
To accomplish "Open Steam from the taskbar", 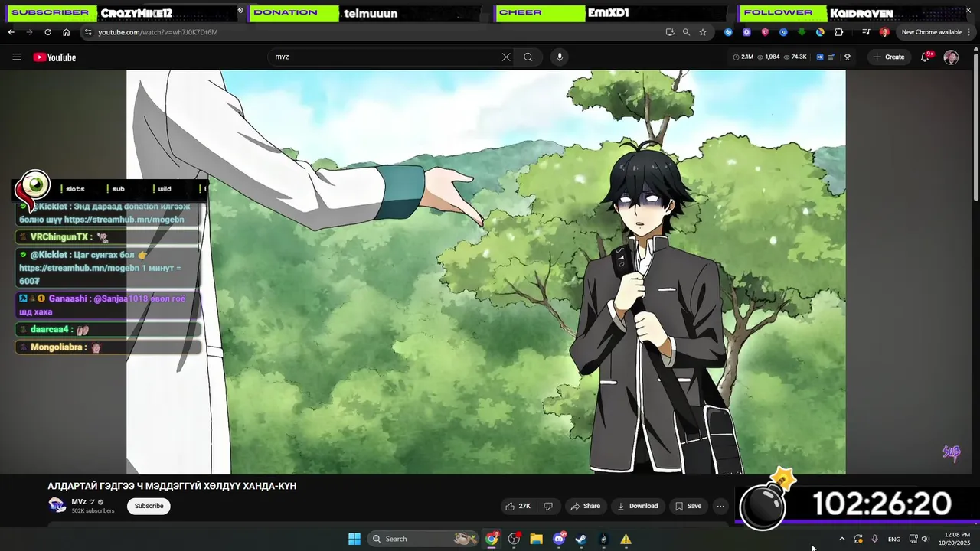I will (x=581, y=539).
